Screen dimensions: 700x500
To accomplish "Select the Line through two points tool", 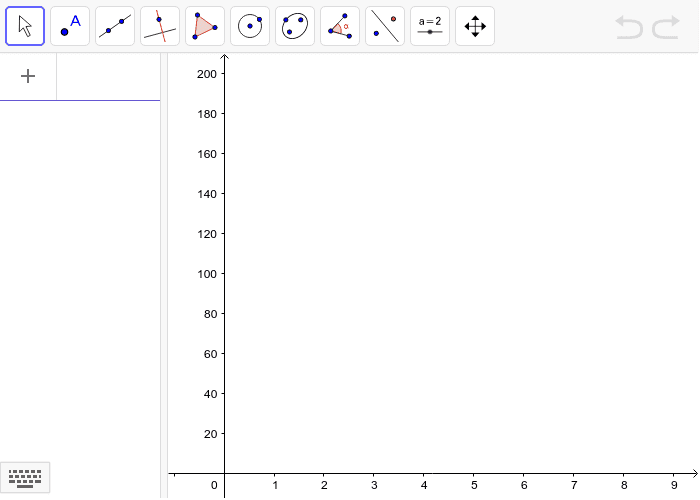I will click(x=115, y=26).
